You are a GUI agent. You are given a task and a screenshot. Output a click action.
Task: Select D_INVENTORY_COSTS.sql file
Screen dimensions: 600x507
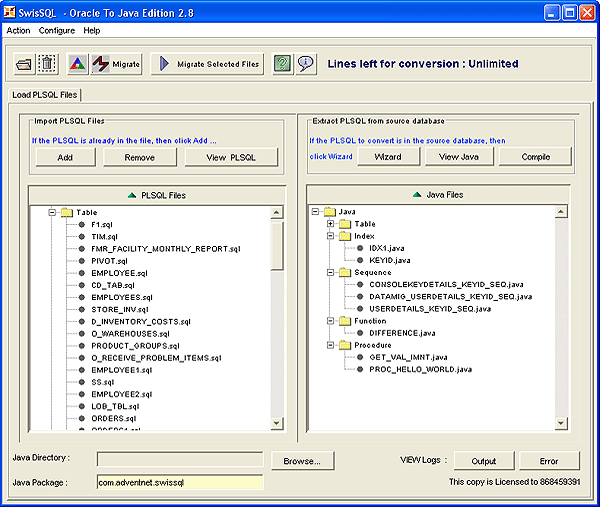coord(140,322)
